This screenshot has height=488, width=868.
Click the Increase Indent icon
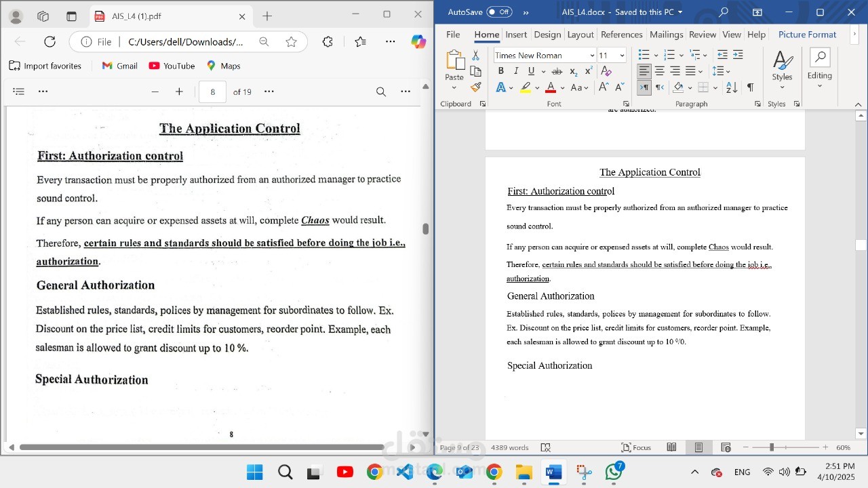click(738, 55)
